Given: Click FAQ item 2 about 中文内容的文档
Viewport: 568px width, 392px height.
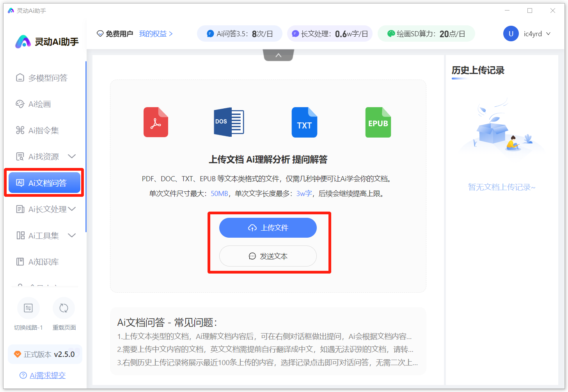Looking at the screenshot, I should point(265,349).
